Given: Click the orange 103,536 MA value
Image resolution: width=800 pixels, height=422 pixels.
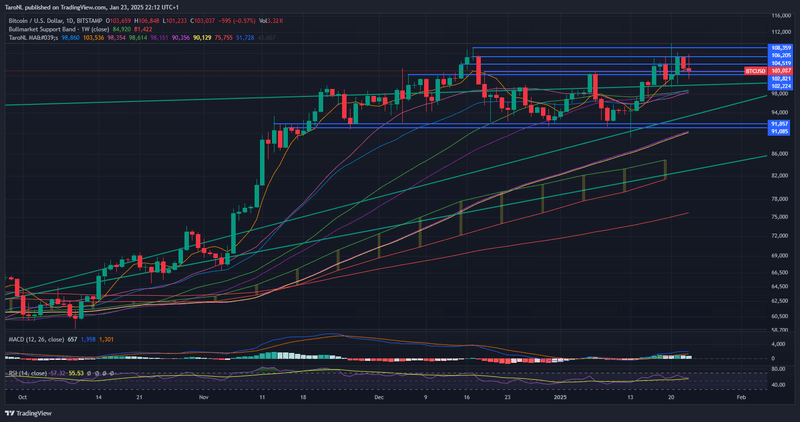Looking at the screenshot, I should pyautogui.click(x=93, y=38).
